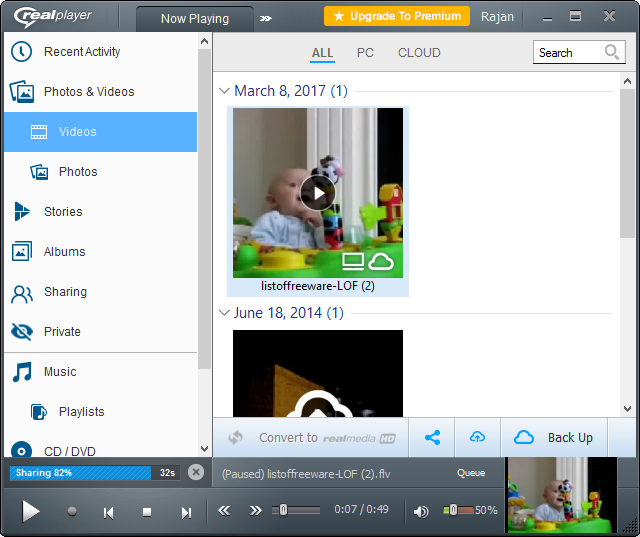
Task: Skip to the next track
Action: click(186, 513)
